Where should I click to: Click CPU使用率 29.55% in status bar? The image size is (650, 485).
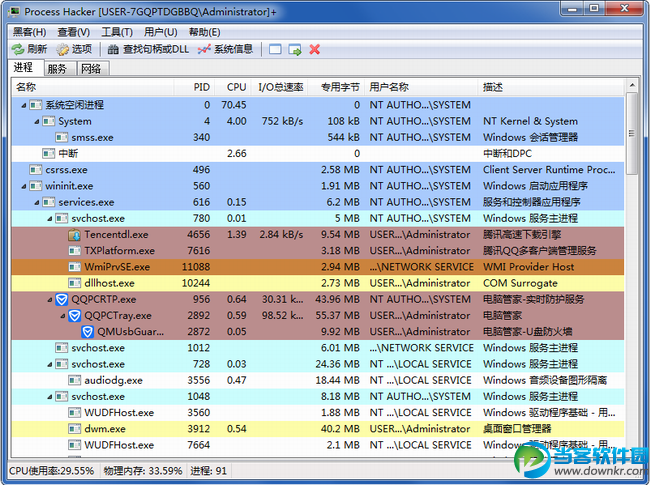coord(51,471)
